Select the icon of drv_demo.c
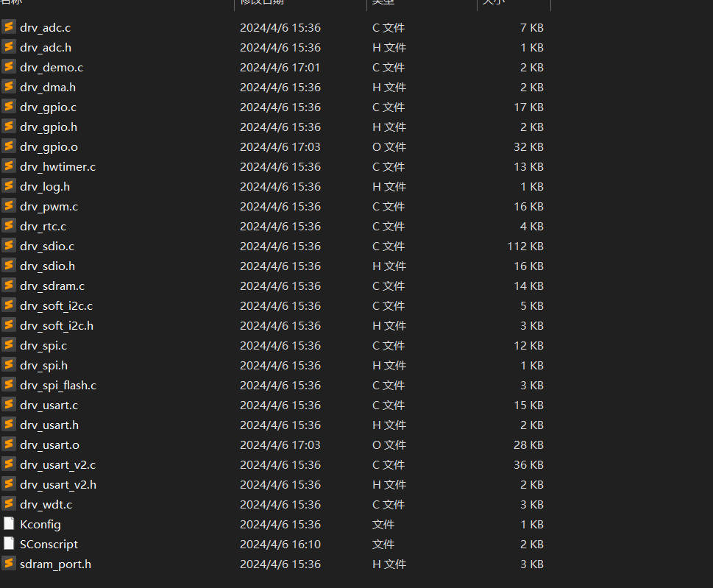The height and width of the screenshot is (588, 713). pos(9,67)
